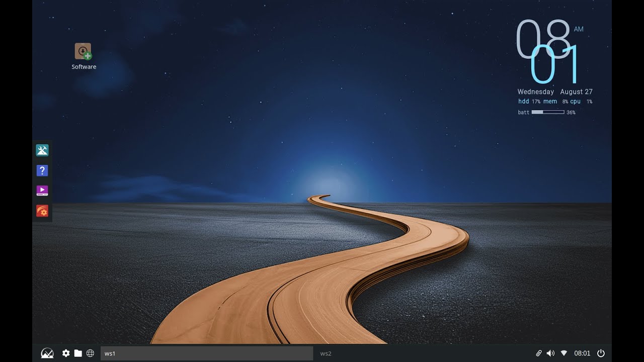Open the red configuration app in left dock
This screenshot has width=644, height=362.
pos(42,211)
